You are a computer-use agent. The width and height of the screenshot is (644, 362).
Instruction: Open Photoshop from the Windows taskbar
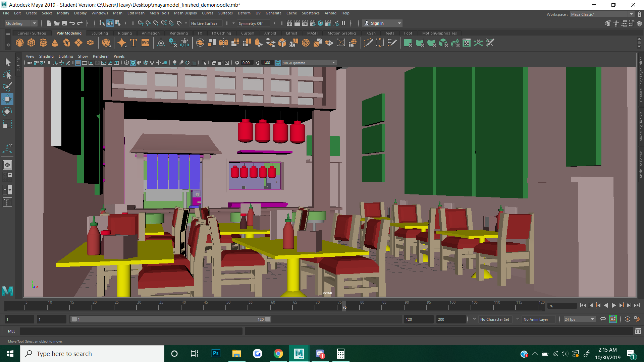(x=216, y=353)
